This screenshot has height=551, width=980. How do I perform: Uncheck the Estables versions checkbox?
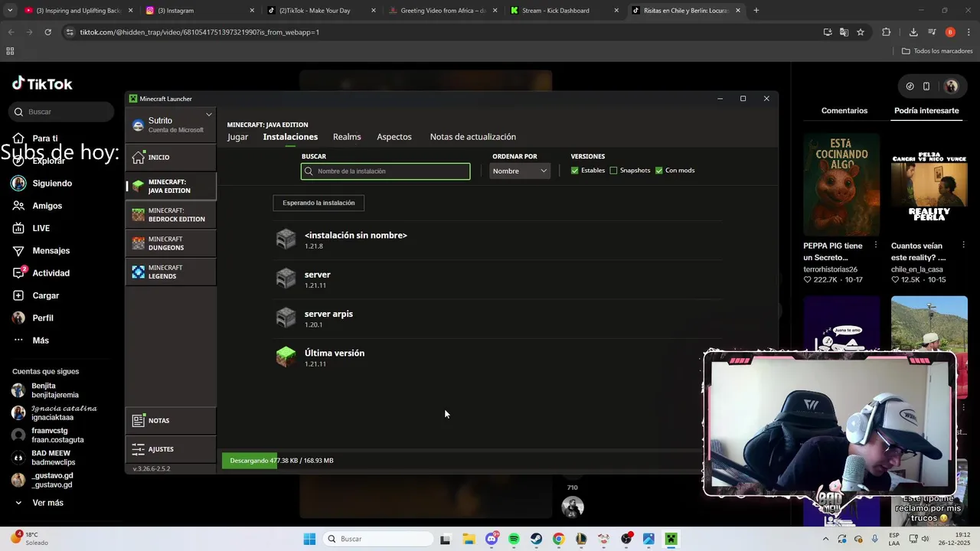pyautogui.click(x=574, y=171)
